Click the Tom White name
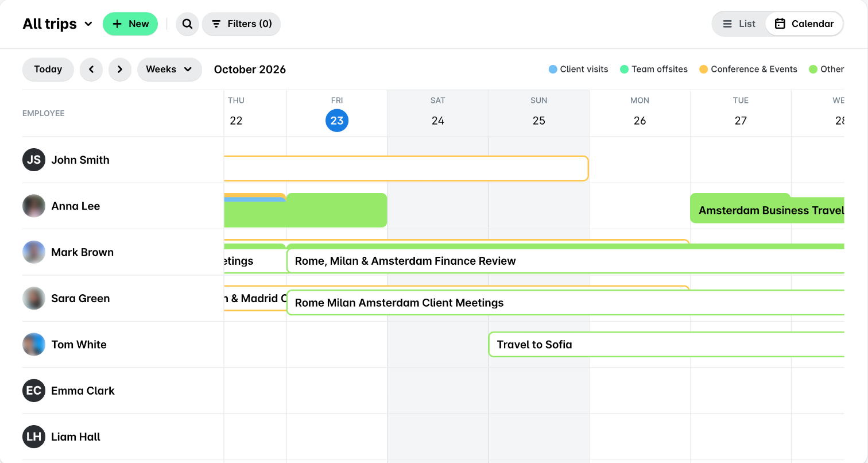The width and height of the screenshot is (868, 463). click(x=79, y=345)
